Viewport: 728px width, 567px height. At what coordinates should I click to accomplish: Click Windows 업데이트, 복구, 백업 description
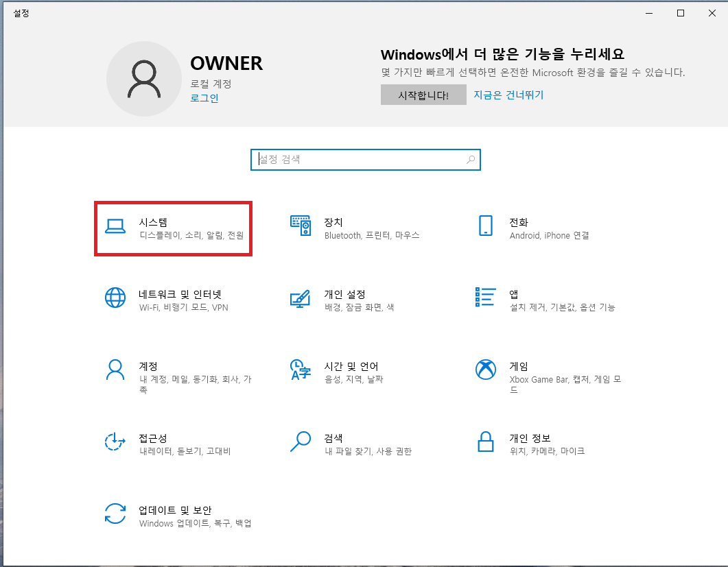point(195,523)
